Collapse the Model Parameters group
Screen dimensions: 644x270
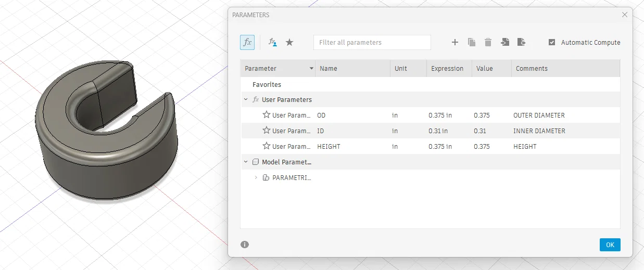coord(246,162)
